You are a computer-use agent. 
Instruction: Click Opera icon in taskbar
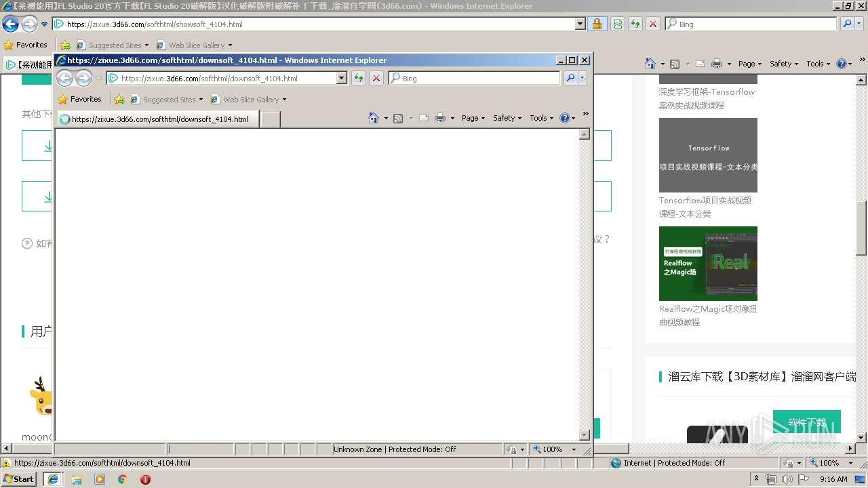tap(145, 479)
